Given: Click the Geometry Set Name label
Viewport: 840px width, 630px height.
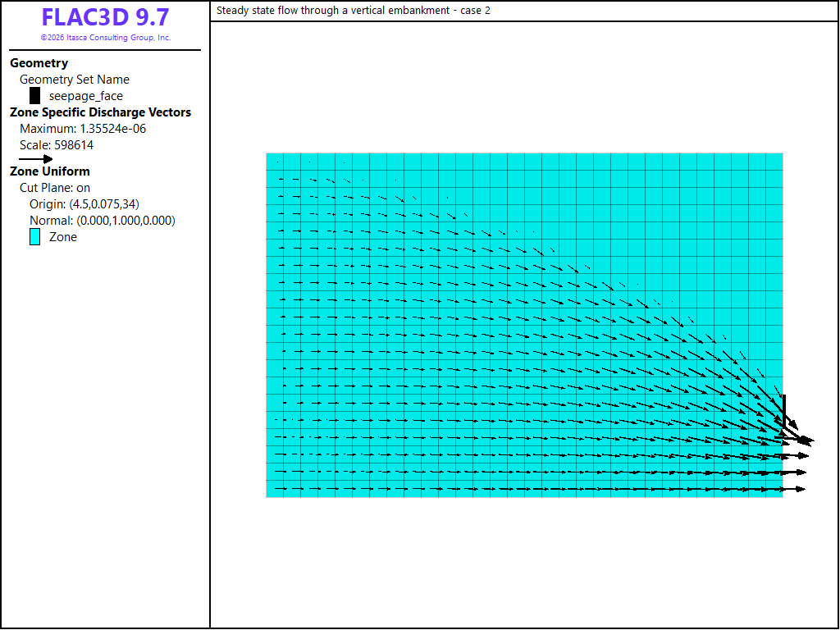Looking at the screenshot, I should 75,80.
